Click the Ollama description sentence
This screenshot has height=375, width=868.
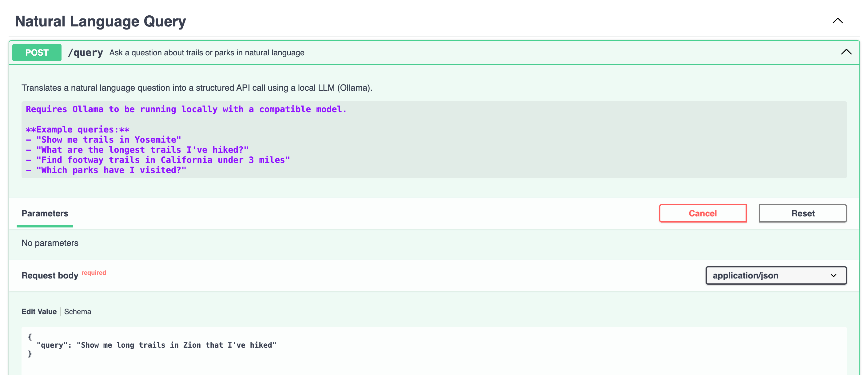tap(197, 88)
